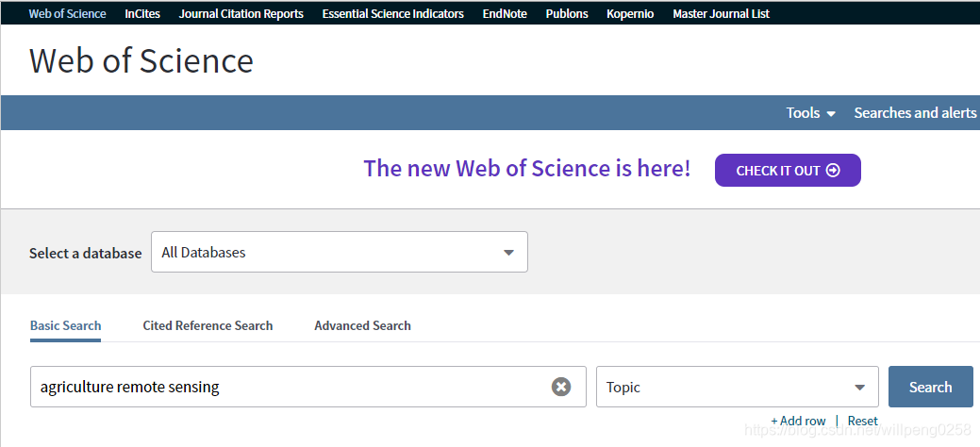The height and width of the screenshot is (447, 980).
Task: Click the Select a database label
Action: (86, 253)
